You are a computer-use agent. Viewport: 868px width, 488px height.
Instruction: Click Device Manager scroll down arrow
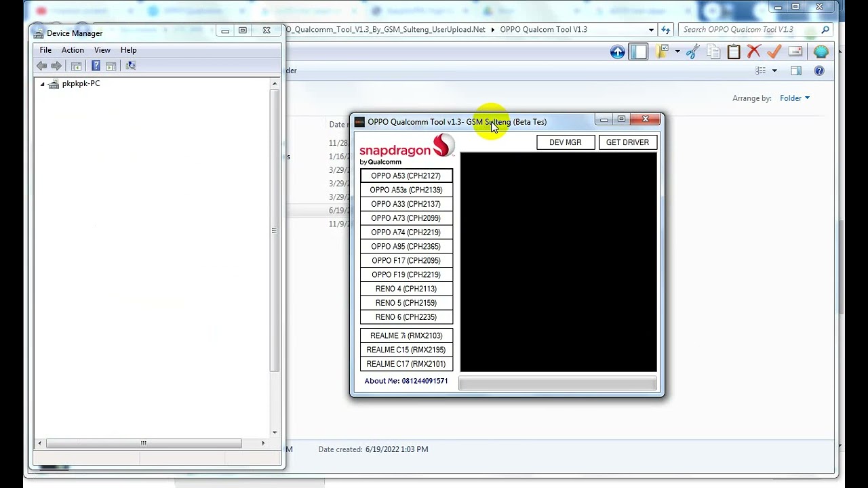(x=275, y=432)
